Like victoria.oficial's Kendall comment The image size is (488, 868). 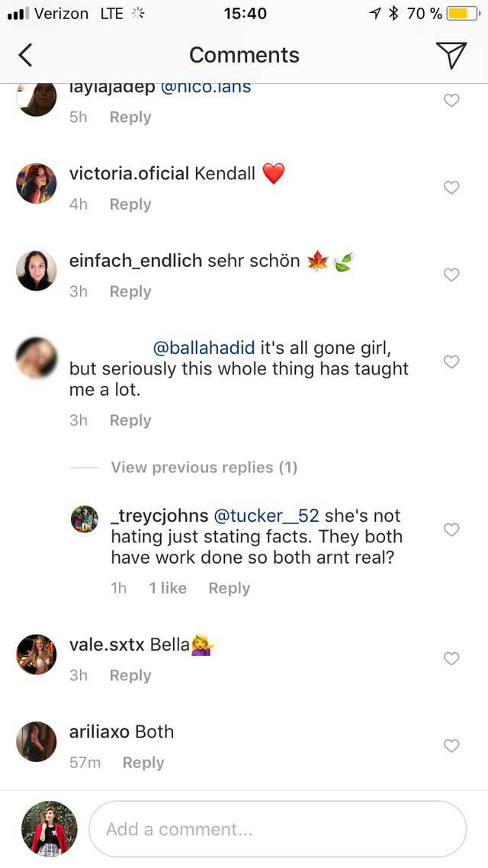coord(451,188)
